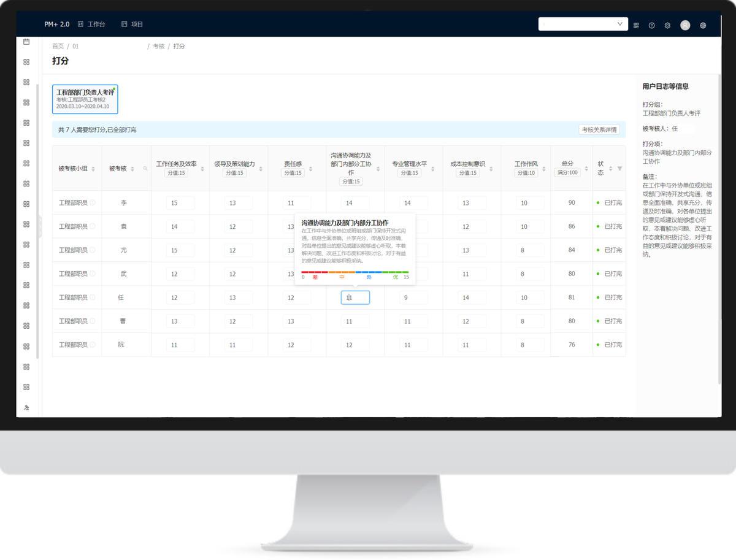Sort by 状态 column

610,169
